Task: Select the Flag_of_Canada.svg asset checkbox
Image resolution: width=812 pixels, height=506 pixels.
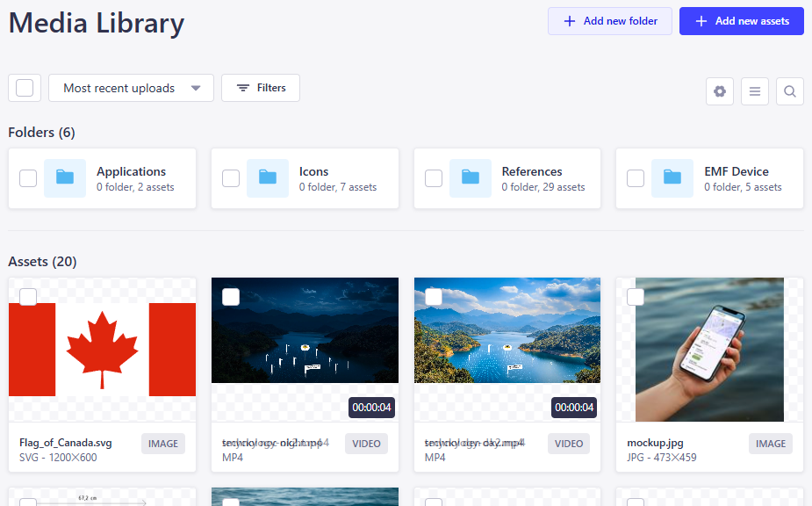Action: point(28,297)
